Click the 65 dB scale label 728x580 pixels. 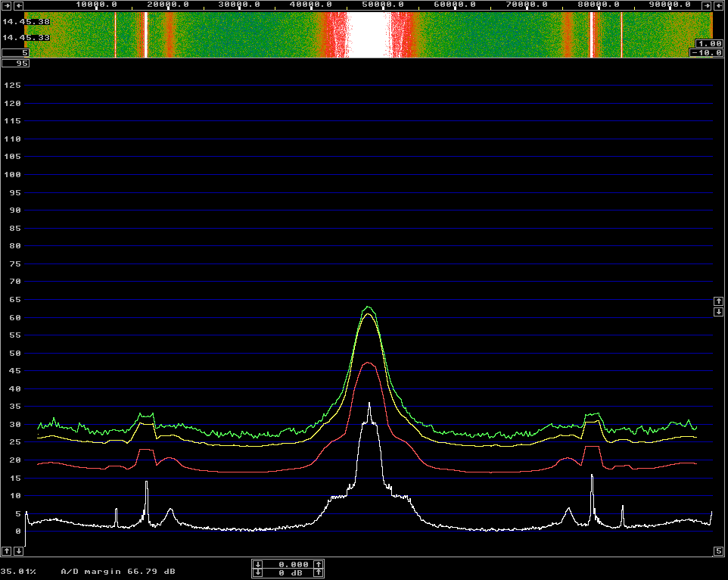click(15, 300)
